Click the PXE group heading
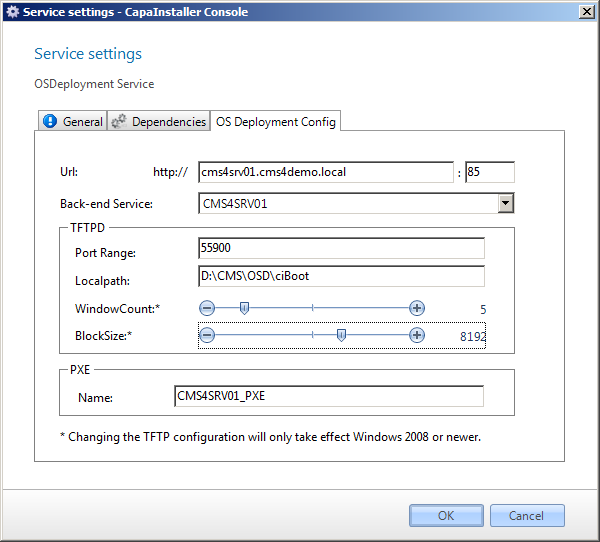Image resolution: width=600 pixels, height=542 pixels. (80, 370)
